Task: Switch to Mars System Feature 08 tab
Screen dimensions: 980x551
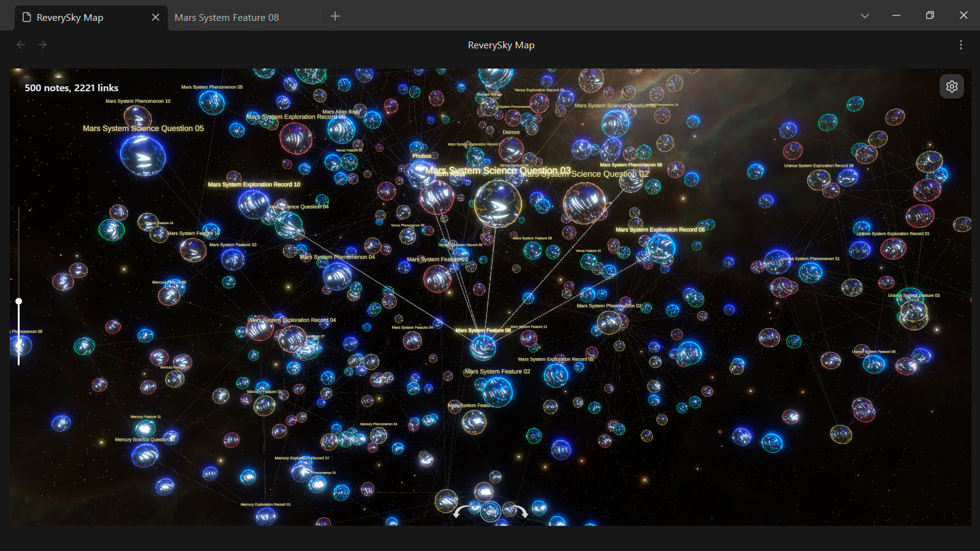Action: (227, 18)
